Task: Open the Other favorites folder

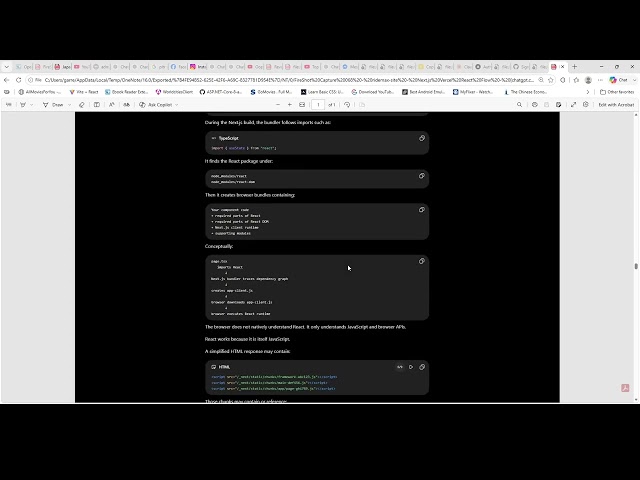Action: point(617,92)
